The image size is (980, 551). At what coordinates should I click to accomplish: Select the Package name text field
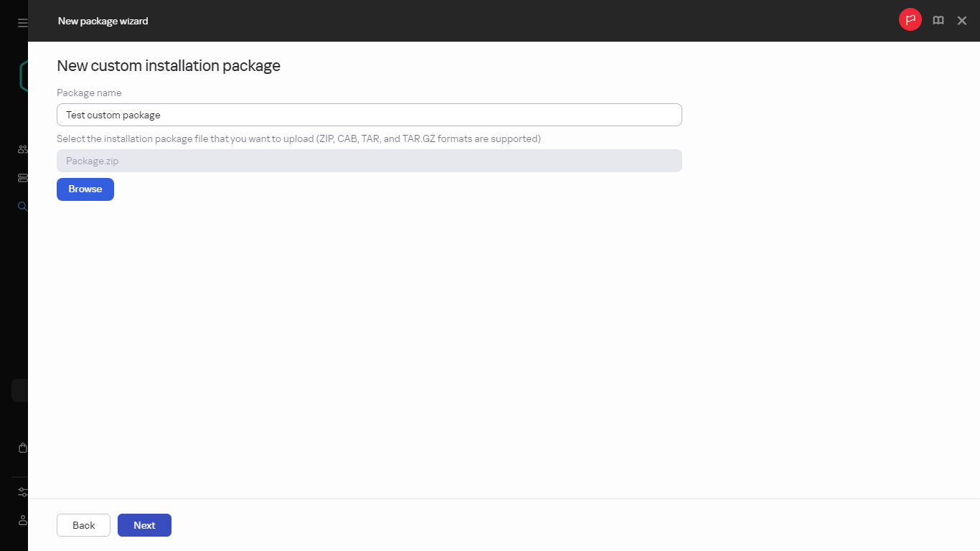(x=369, y=114)
